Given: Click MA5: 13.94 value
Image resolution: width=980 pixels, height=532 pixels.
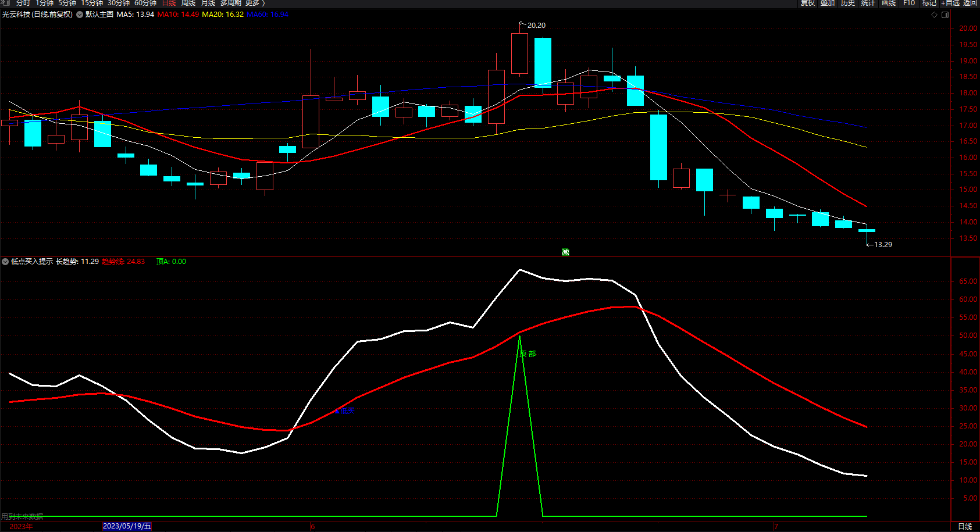Looking at the screenshot, I should tap(136, 15).
